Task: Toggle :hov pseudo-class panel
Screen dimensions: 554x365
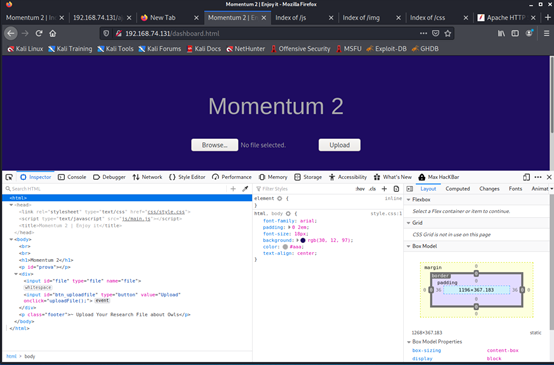Action: tap(360, 189)
